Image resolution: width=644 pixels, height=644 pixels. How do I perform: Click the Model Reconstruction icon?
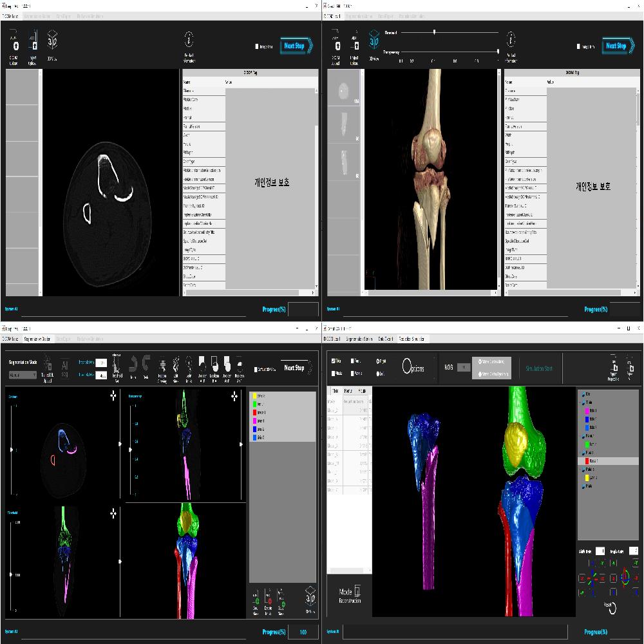[x=357, y=591]
